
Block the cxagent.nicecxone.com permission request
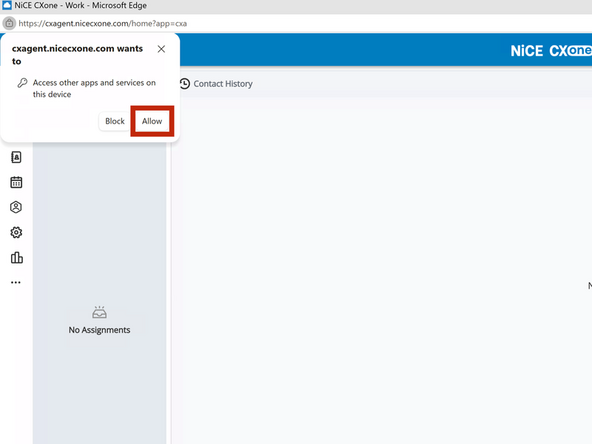pyautogui.click(x=115, y=121)
